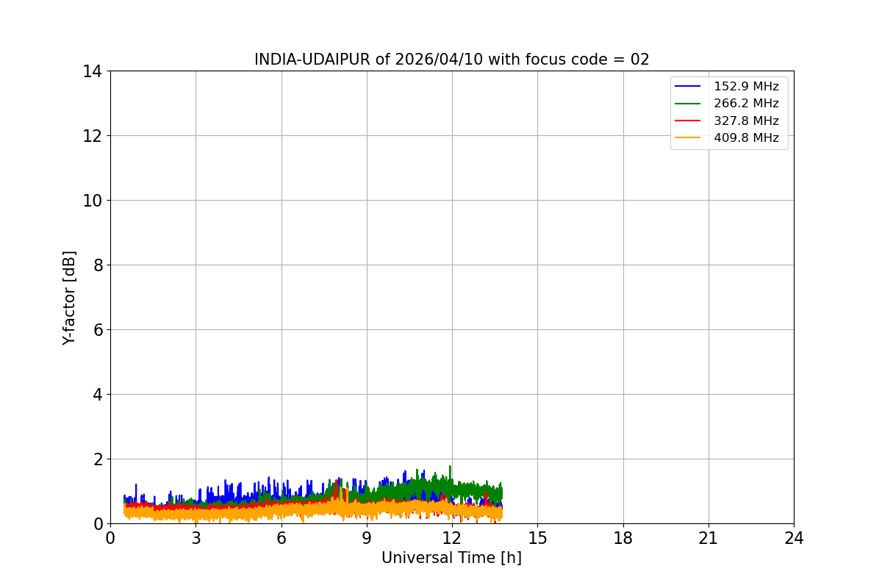Click the orange line swatch in legend
Viewport: 882px width, 588px height.
point(689,137)
